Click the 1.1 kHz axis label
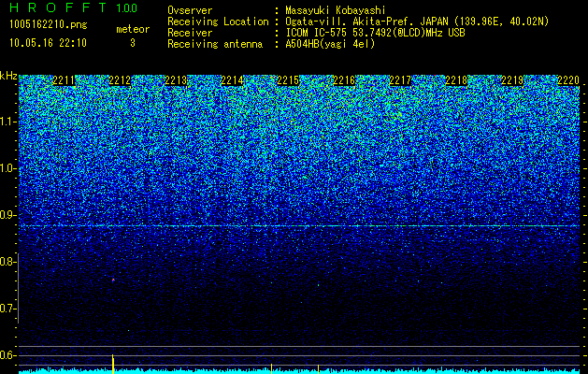Image resolution: width=588 pixels, height=374 pixels. coord(7,122)
